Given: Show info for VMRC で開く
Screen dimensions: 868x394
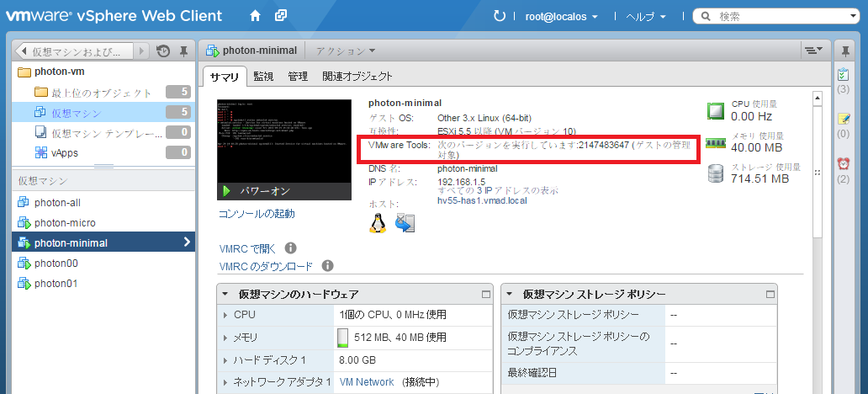Looking at the screenshot, I should [x=291, y=248].
